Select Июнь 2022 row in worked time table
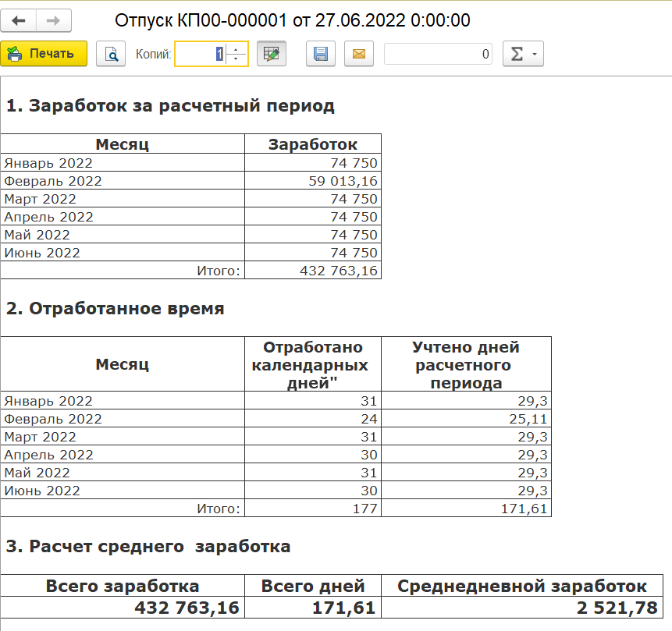The image size is (672, 631). [123, 490]
